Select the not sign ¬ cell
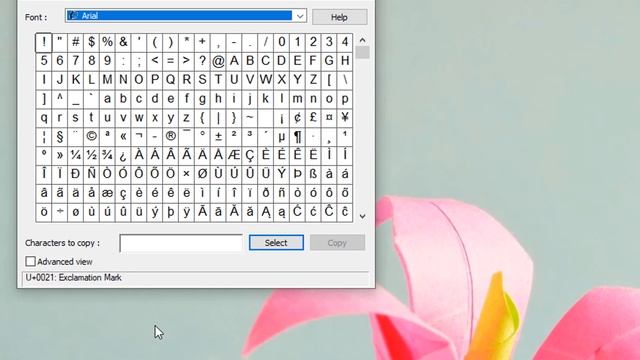Image resolution: width=640 pixels, height=360 pixels. pos(139,136)
